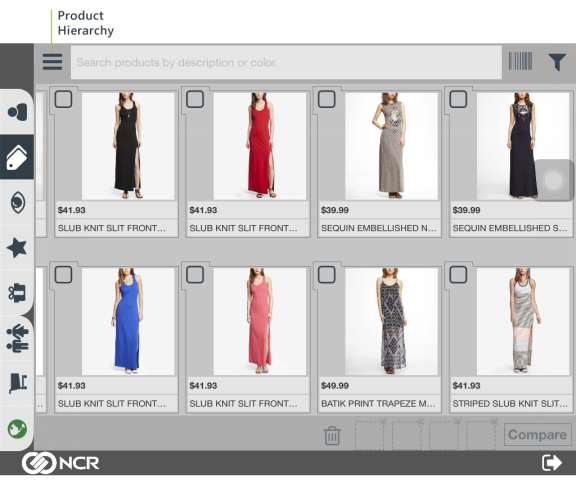
Task: Open the filter funnel icon
Action: point(557,62)
